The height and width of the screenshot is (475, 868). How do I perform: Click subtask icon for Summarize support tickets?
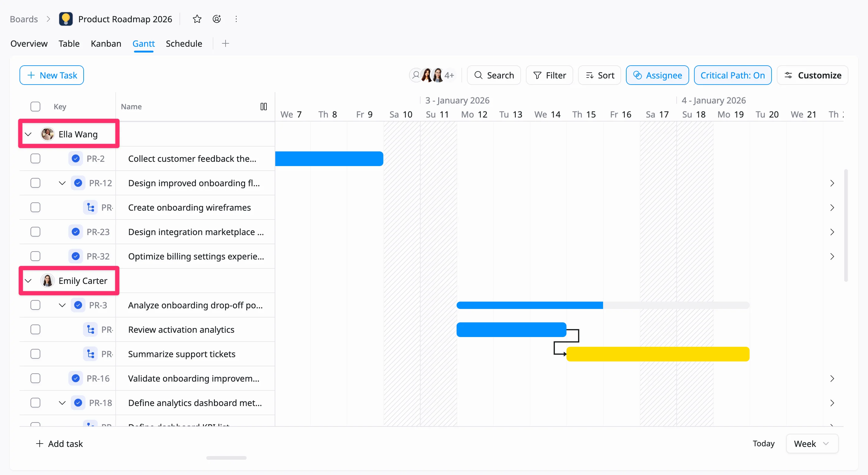(x=90, y=354)
